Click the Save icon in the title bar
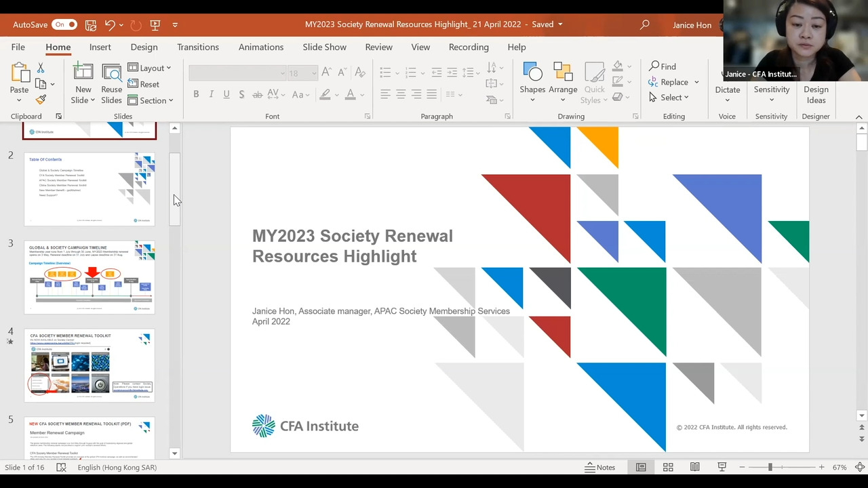Image resolution: width=868 pixels, height=488 pixels. click(x=90, y=25)
